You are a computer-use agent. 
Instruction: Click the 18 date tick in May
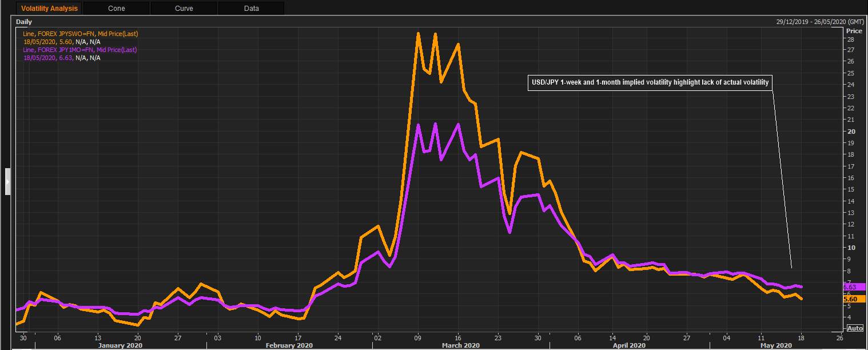(801, 337)
